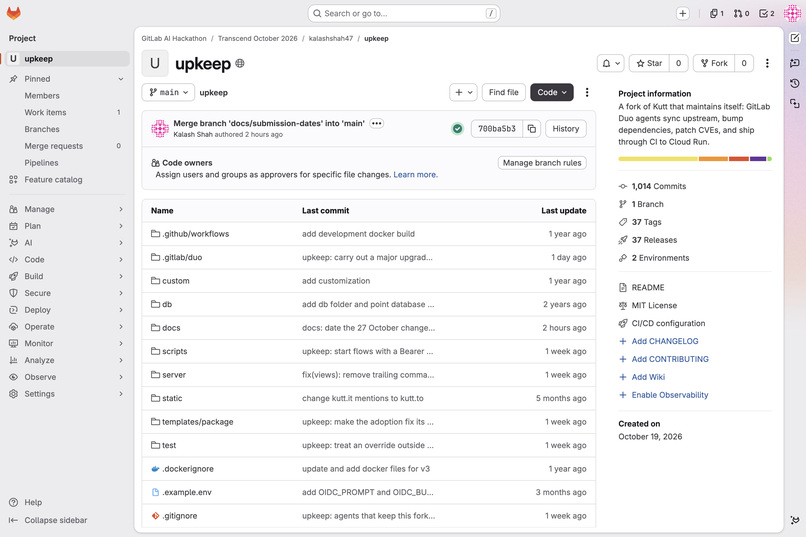Open the history clock icon in right rail
Image resolution: width=806 pixels, height=537 pixels.
[x=795, y=83]
